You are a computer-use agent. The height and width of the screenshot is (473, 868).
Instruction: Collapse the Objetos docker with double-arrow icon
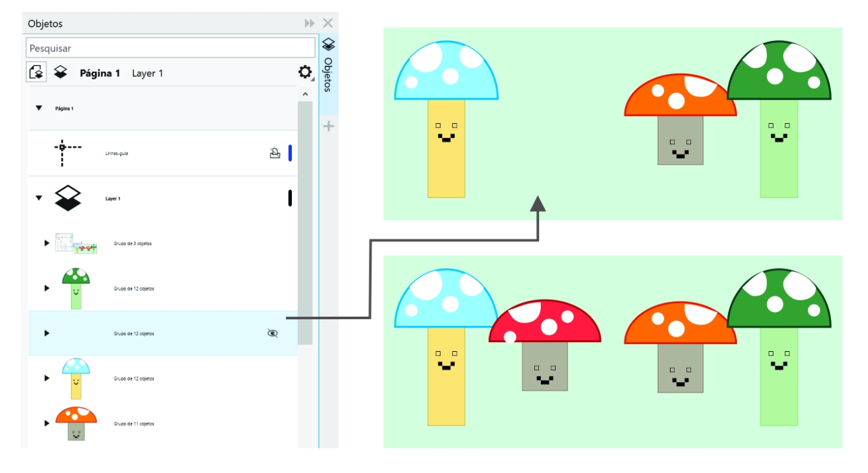[x=309, y=23]
